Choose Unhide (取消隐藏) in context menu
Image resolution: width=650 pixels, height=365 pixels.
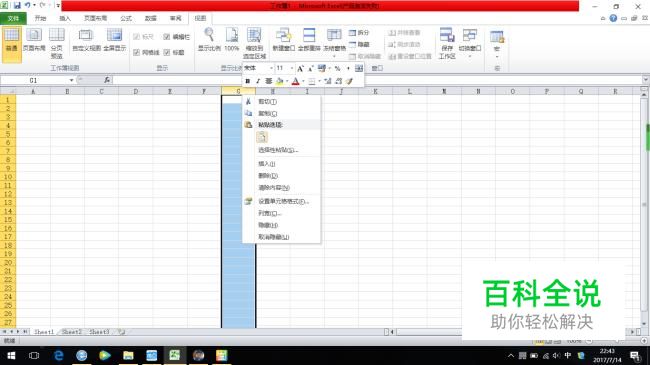tap(281, 237)
